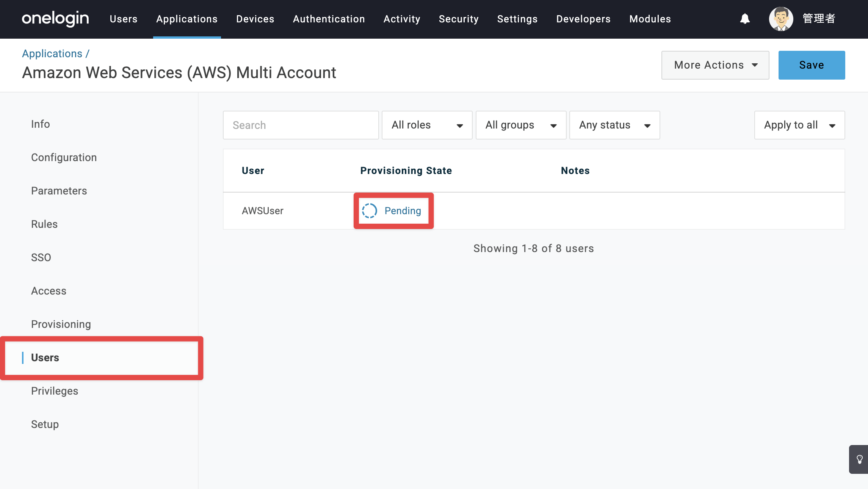Open the Settings top menu
868x489 pixels.
click(517, 19)
